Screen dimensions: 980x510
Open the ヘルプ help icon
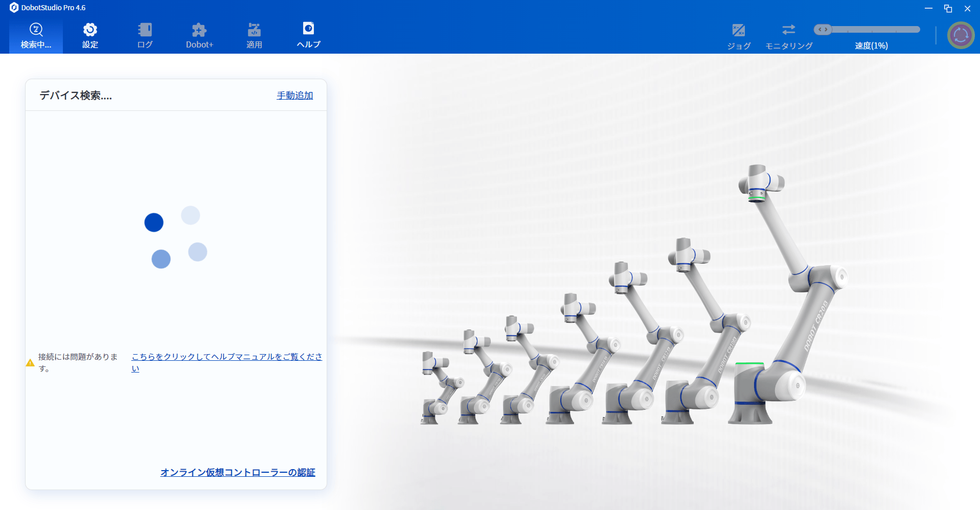(x=308, y=29)
